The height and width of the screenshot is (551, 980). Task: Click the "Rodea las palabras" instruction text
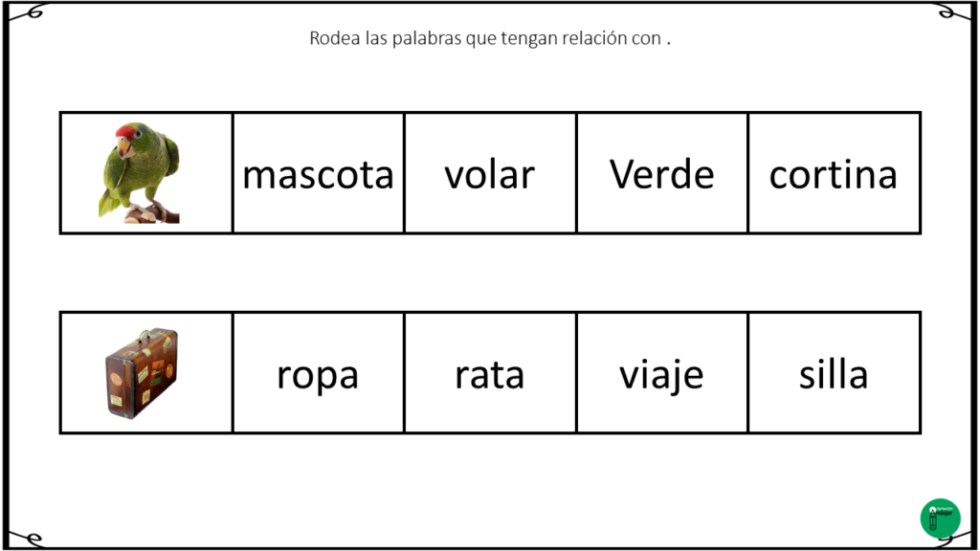click(489, 39)
